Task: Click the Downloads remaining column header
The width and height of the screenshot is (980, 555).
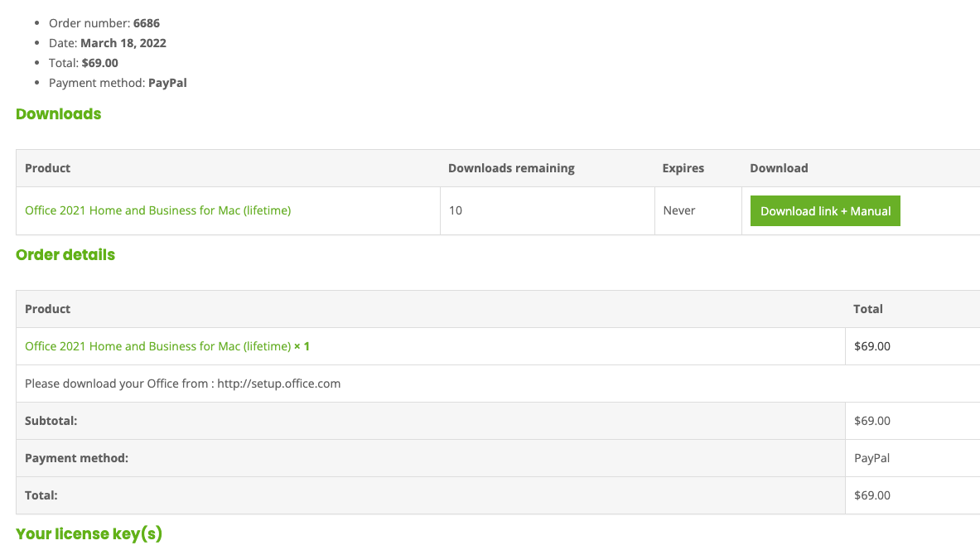Action: 511,168
